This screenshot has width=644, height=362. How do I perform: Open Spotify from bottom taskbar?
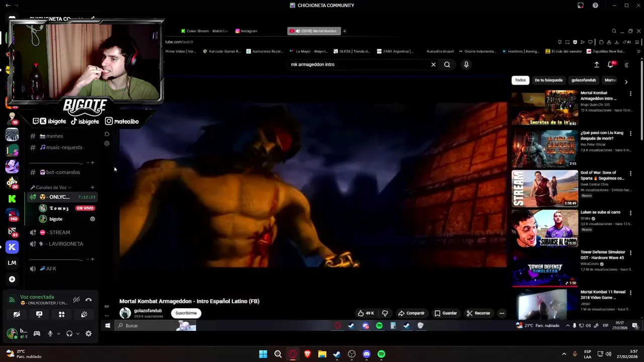pos(381,354)
